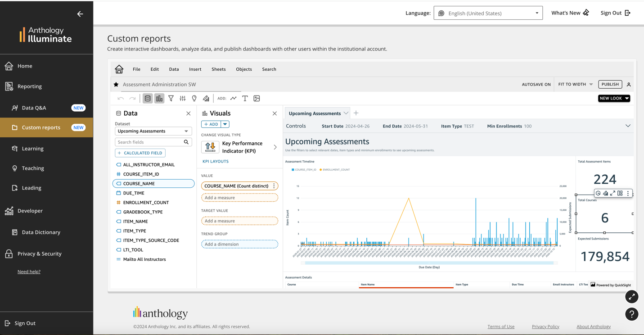Open the Parameters sliders tool
The image size is (644, 335).
click(x=183, y=98)
